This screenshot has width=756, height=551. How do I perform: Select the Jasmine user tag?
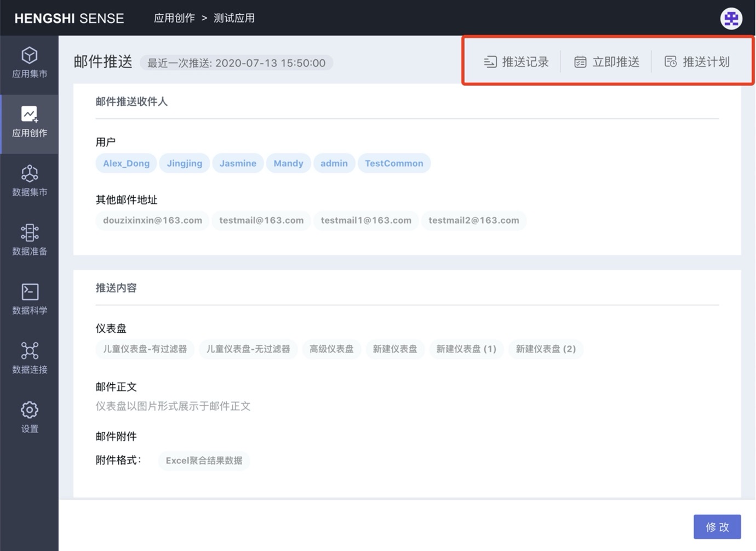238,163
